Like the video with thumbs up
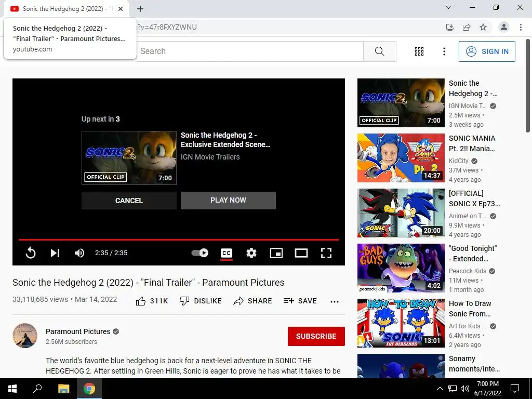The image size is (532, 399). click(x=152, y=301)
